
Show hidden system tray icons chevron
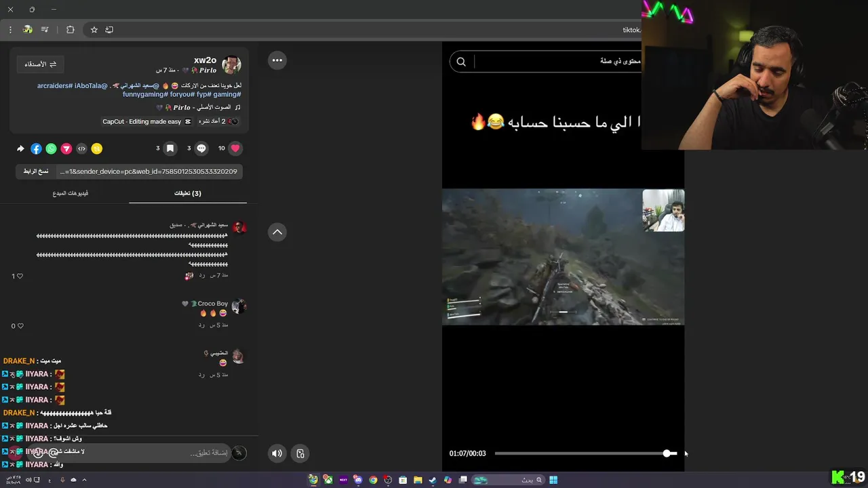click(x=84, y=480)
